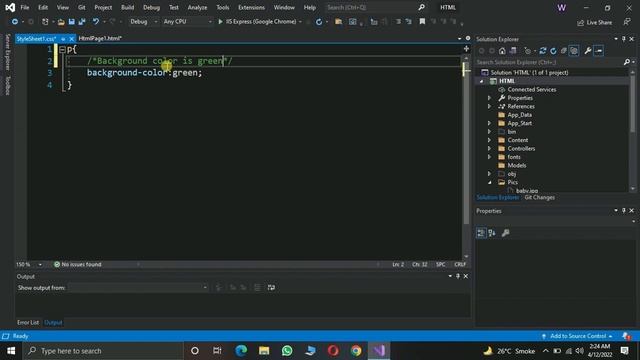Open the Build menu
This screenshot has width=640, height=360.
127,7
